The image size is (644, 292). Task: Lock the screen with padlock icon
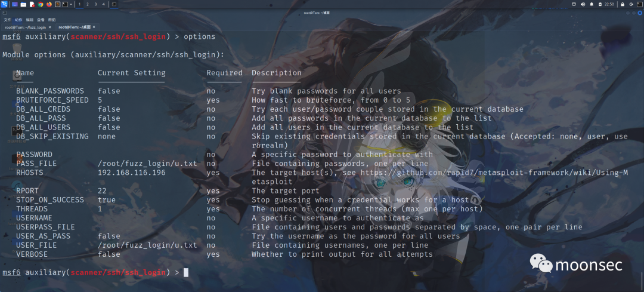coord(623,4)
